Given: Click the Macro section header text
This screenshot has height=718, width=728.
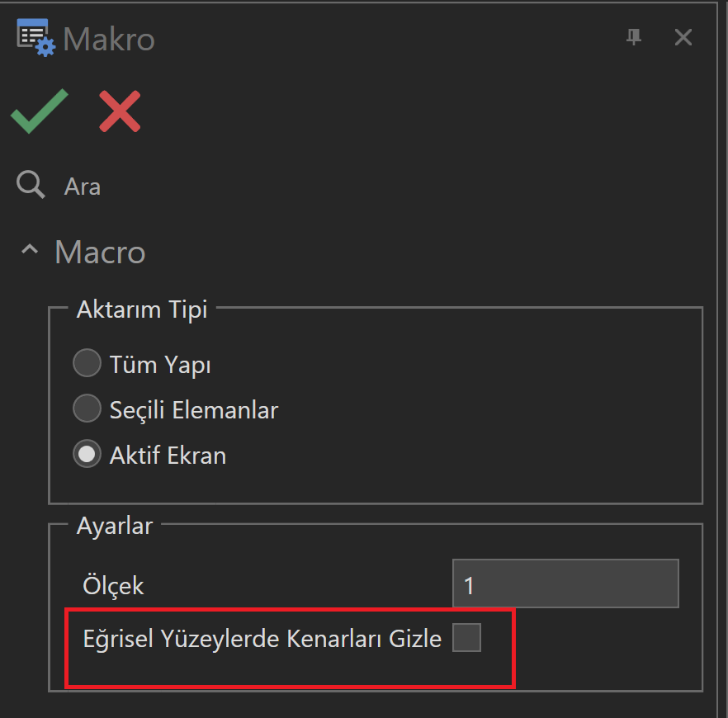Looking at the screenshot, I should pos(100,252).
